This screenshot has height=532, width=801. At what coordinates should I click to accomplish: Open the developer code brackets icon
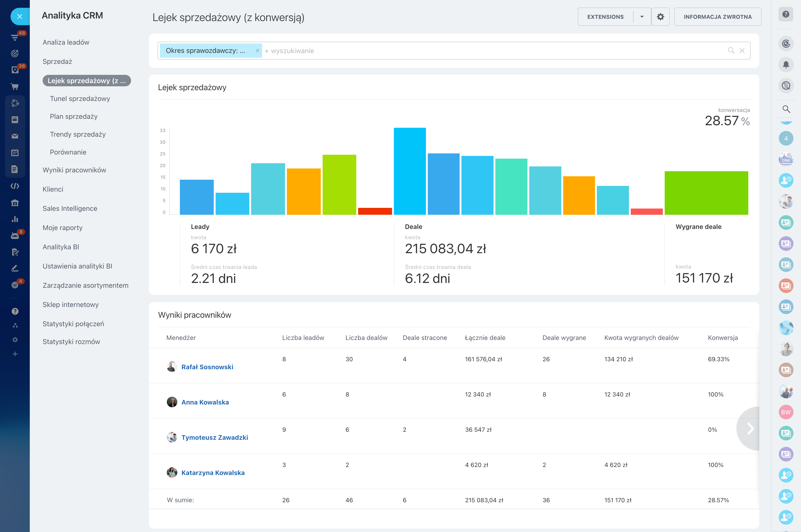point(15,186)
